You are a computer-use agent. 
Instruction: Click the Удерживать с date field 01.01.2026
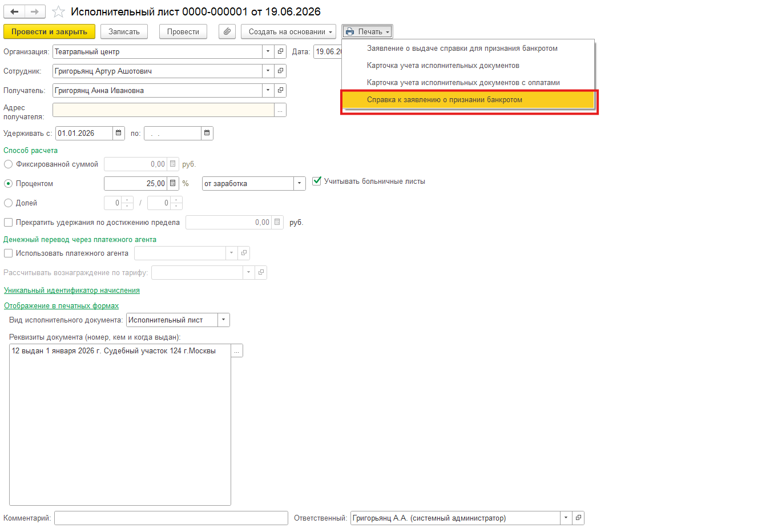(84, 133)
